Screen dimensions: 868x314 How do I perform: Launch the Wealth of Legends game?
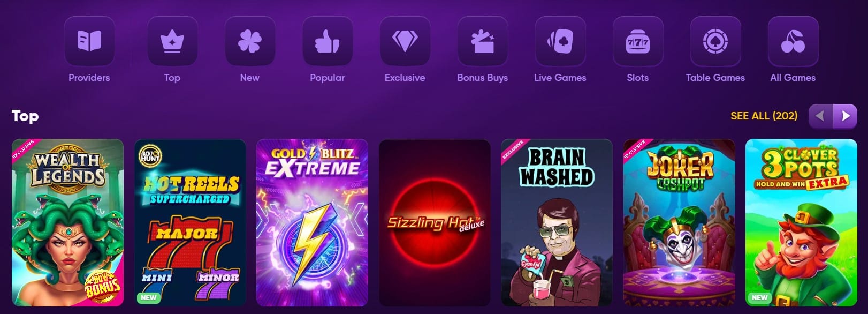click(x=67, y=223)
